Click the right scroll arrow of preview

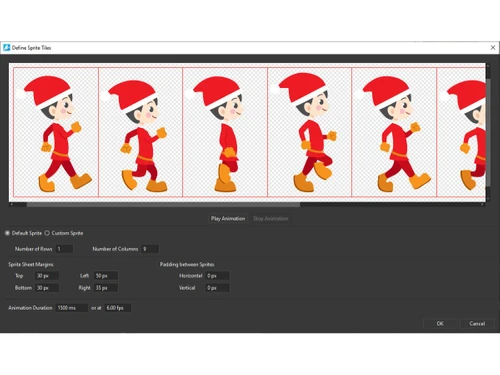[482, 205]
